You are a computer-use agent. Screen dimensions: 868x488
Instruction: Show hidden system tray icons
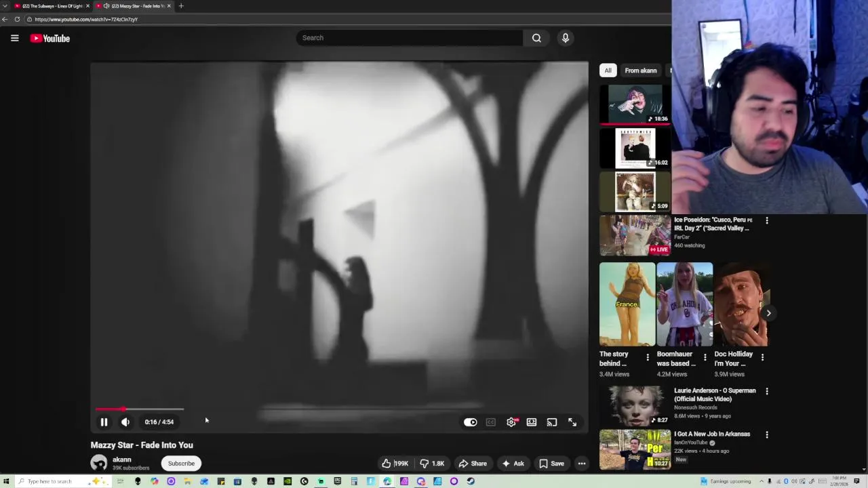point(761,481)
